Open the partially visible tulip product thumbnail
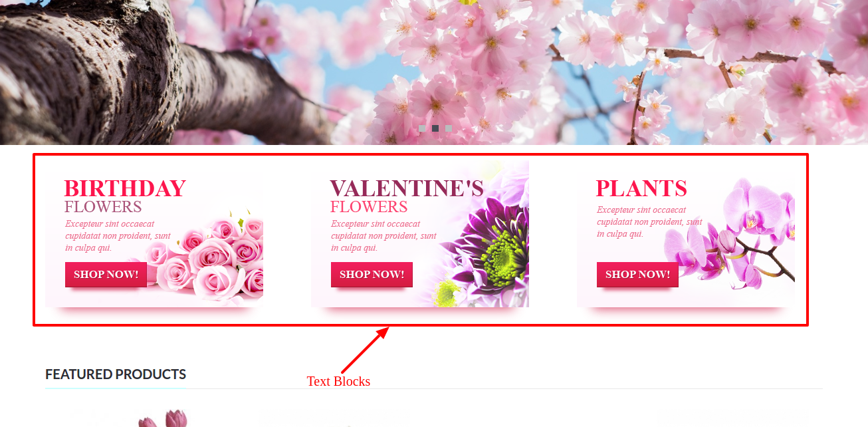Image resolution: width=868 pixels, height=427 pixels. coord(163,419)
